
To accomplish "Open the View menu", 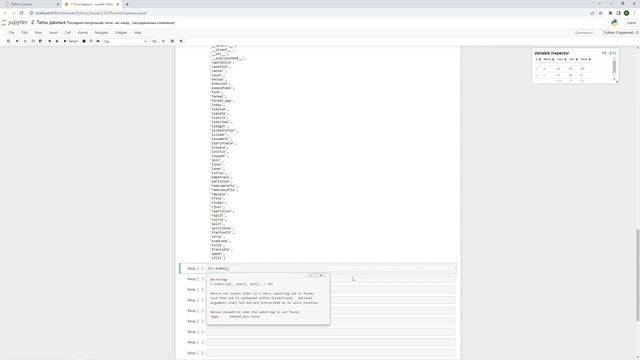I will [38, 33].
